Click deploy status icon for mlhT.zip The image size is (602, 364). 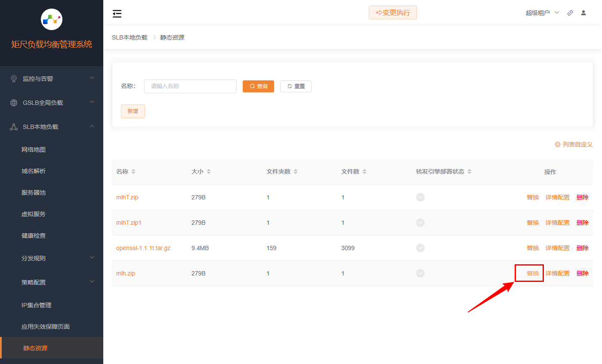point(420,197)
